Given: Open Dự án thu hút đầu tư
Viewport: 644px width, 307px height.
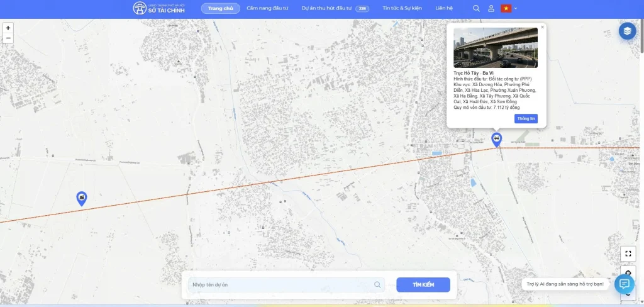Looking at the screenshot, I should coord(326,8).
